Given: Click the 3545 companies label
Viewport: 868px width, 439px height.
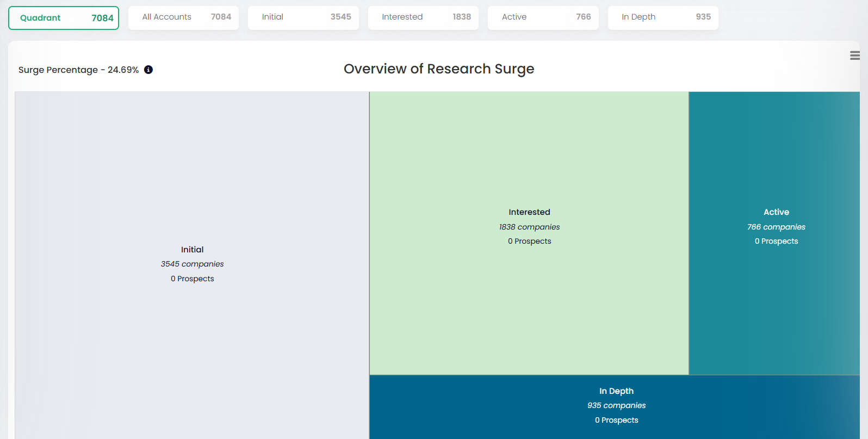Looking at the screenshot, I should click(x=192, y=264).
